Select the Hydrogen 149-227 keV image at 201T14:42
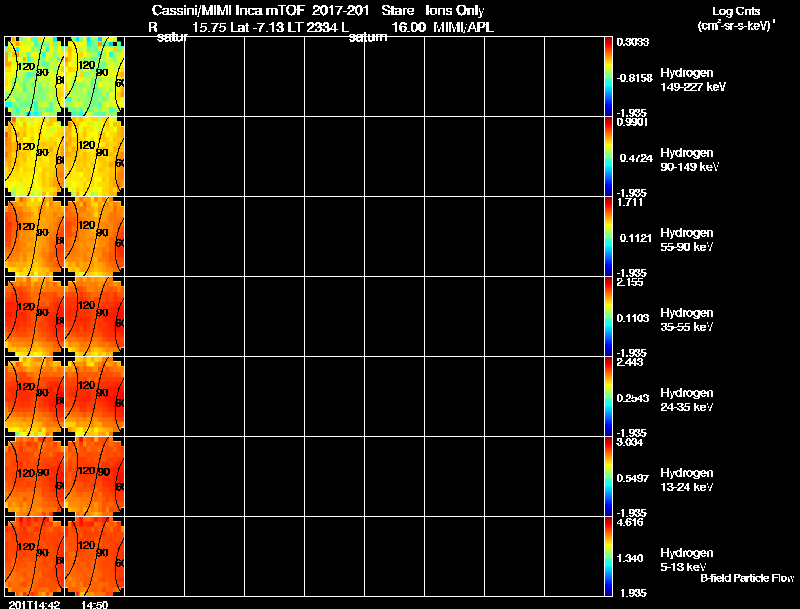800x609 pixels. coord(35,77)
